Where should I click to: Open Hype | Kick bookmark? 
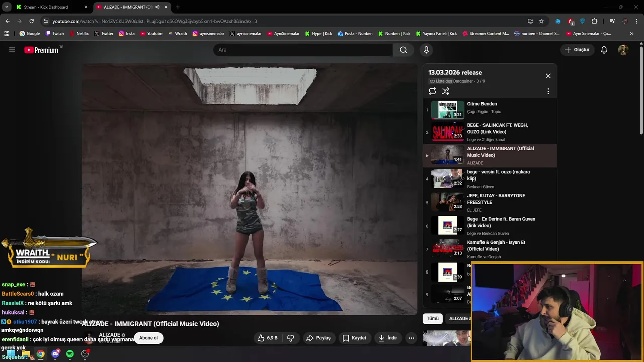(318, 34)
